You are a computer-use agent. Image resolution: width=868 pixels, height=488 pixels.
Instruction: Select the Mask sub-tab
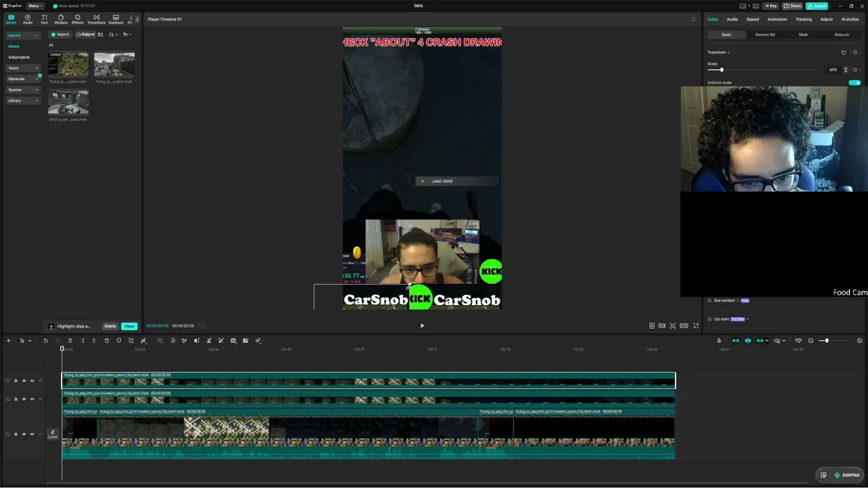(804, 35)
